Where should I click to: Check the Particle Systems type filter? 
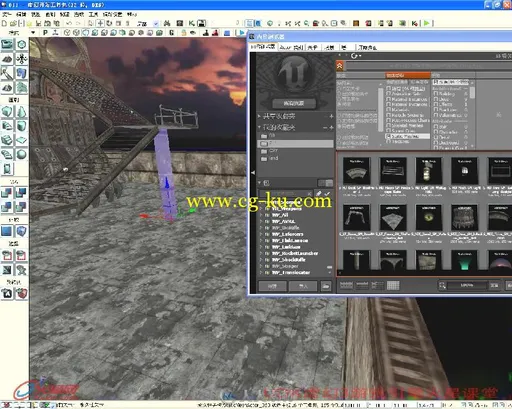coord(388,115)
